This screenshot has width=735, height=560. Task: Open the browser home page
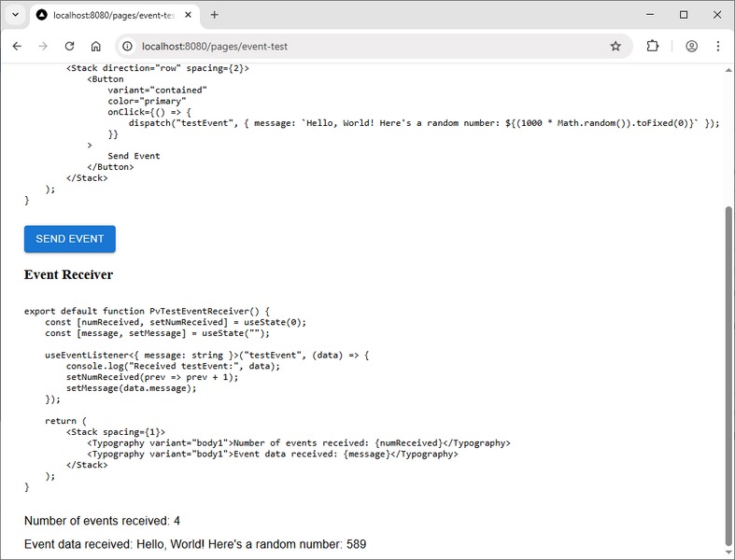click(95, 46)
